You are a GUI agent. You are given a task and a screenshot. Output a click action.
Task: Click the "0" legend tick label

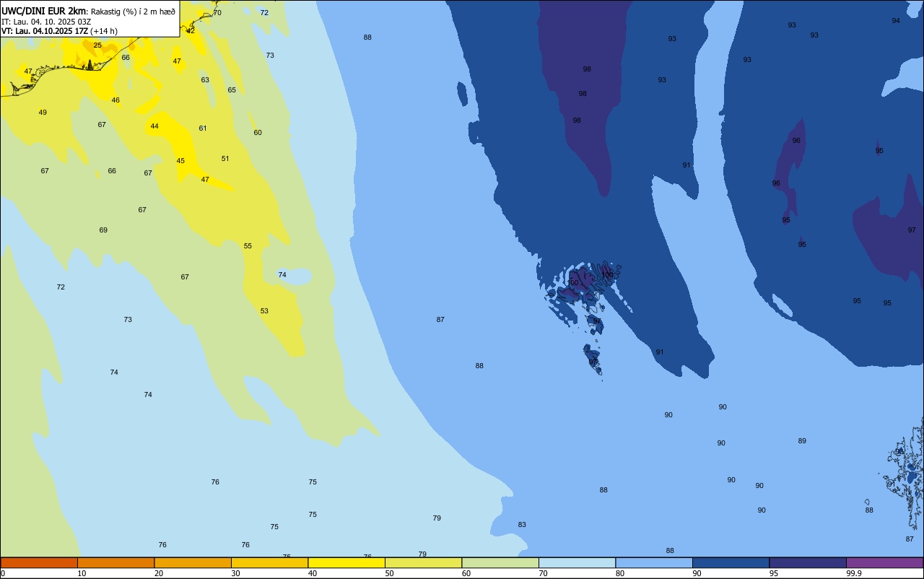point(3,573)
